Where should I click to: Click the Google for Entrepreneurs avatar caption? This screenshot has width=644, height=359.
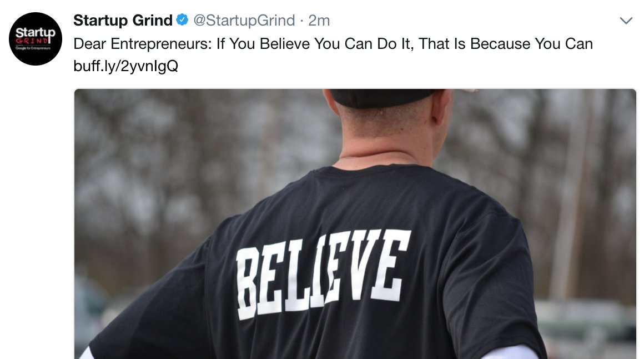[33, 48]
